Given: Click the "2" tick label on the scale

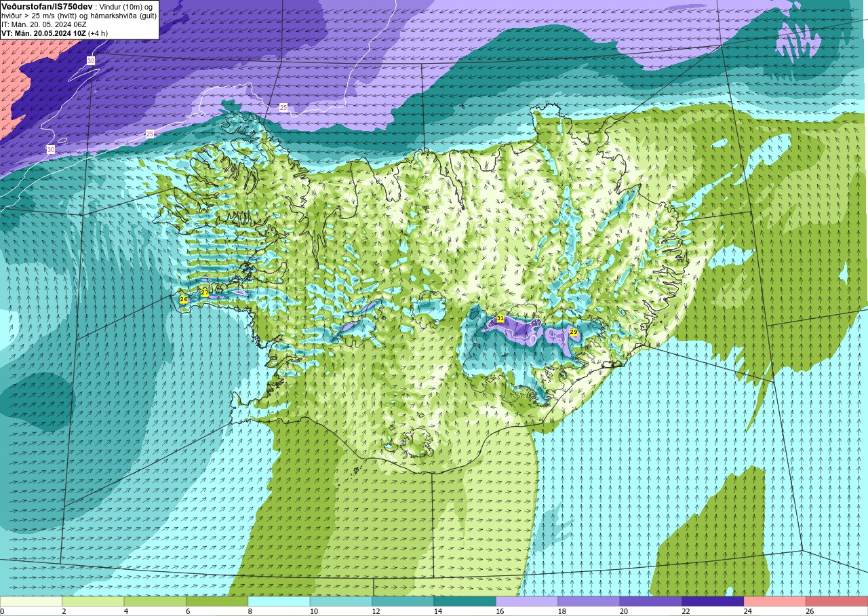Looking at the screenshot, I should click(x=64, y=611).
